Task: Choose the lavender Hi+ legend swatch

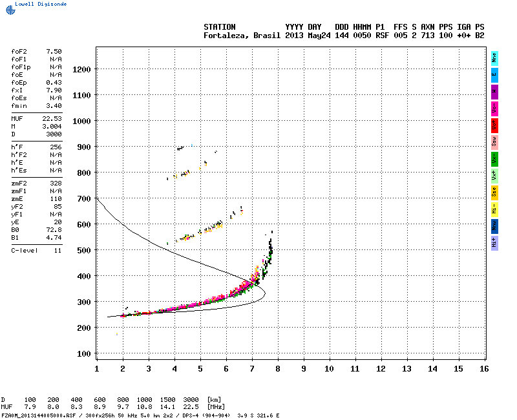Action: pyautogui.click(x=494, y=242)
